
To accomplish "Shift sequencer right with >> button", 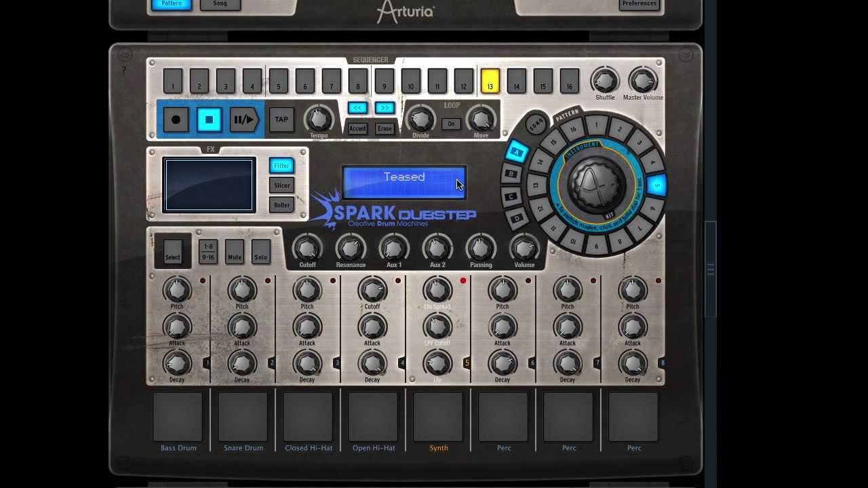I will (x=384, y=108).
